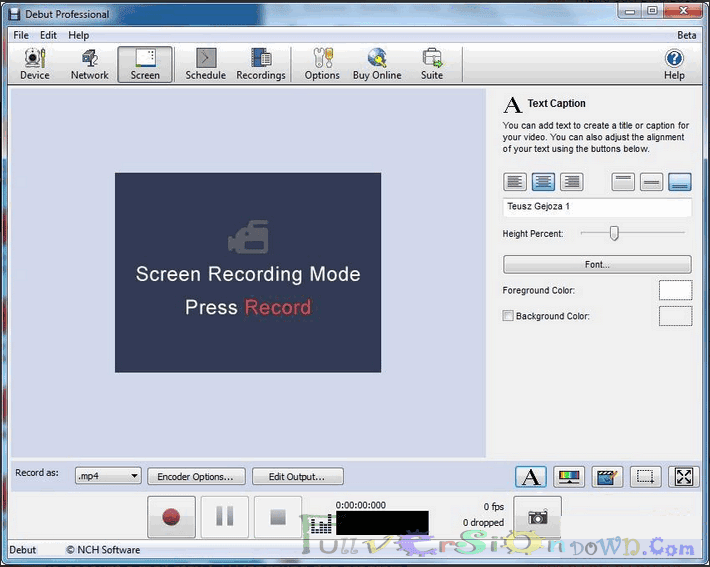Start recording with the red Record button
This screenshot has height=567, width=710.
(171, 517)
